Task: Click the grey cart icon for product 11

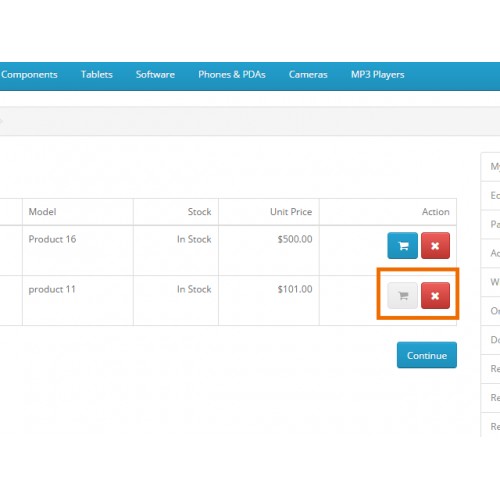Action: pyautogui.click(x=402, y=296)
